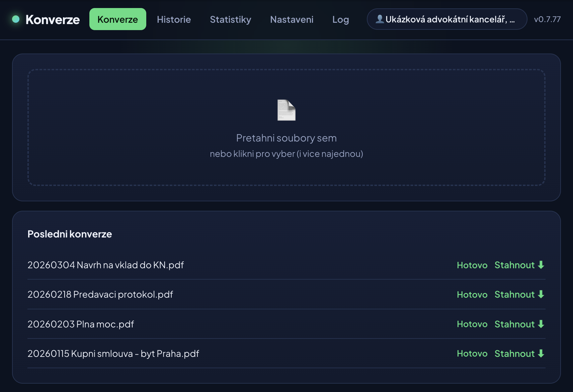
Task: Click download arrow for Predavaci protokol.pdf
Action: pyautogui.click(x=541, y=294)
